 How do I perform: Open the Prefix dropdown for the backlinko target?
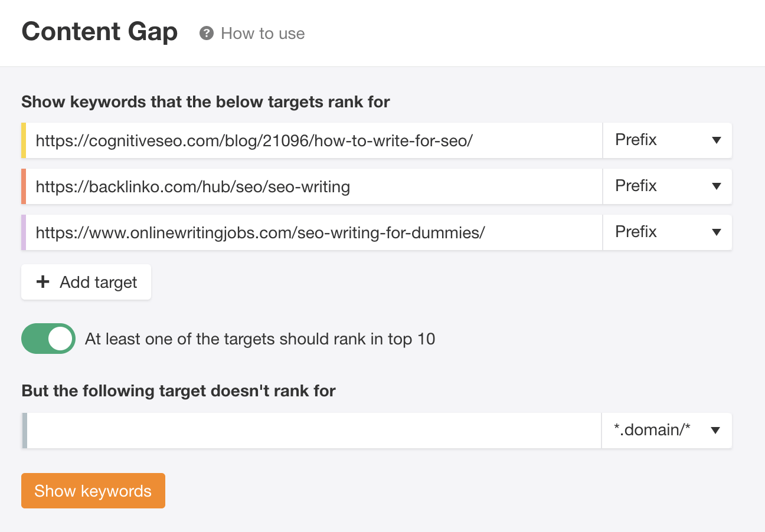667,186
